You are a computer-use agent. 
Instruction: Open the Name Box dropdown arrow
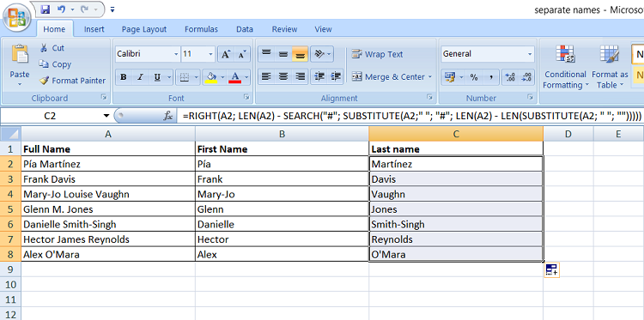point(106,116)
